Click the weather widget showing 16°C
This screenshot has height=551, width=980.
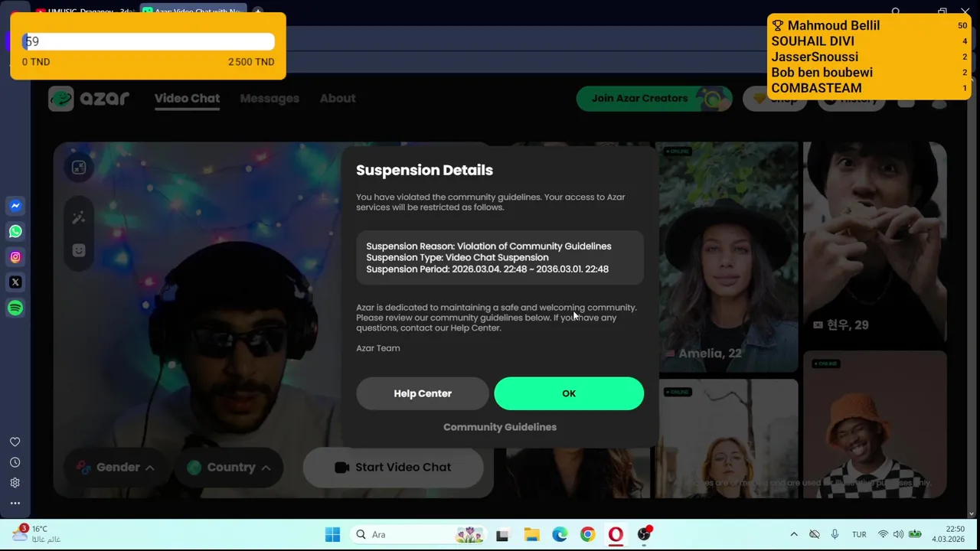click(x=36, y=533)
